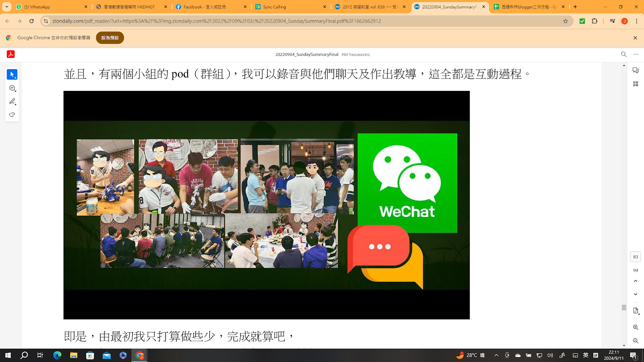This screenshot has width=644, height=362.
Task: Open OneDrive cloud icon in tray
Action: [x=518, y=355]
